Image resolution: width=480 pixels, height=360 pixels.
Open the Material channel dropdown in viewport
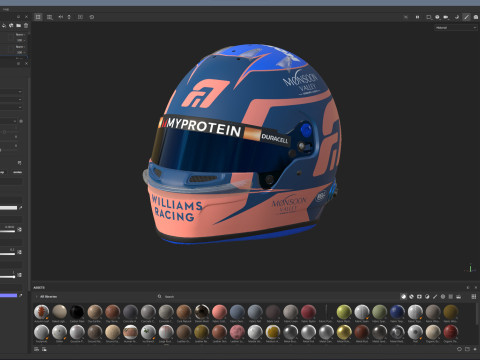click(456, 28)
